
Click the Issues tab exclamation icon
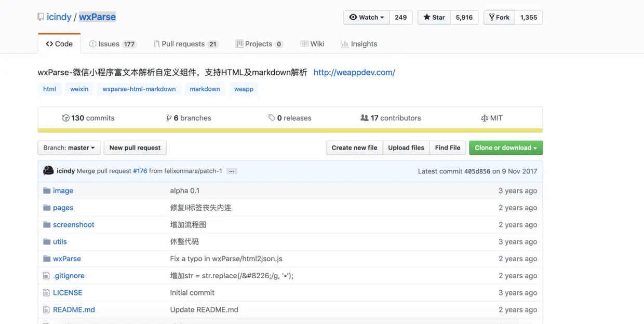[x=92, y=44]
